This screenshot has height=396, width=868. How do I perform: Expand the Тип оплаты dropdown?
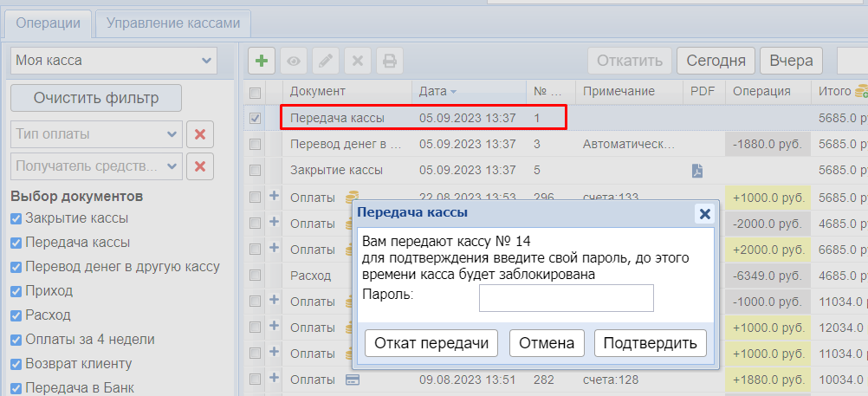tap(96, 134)
